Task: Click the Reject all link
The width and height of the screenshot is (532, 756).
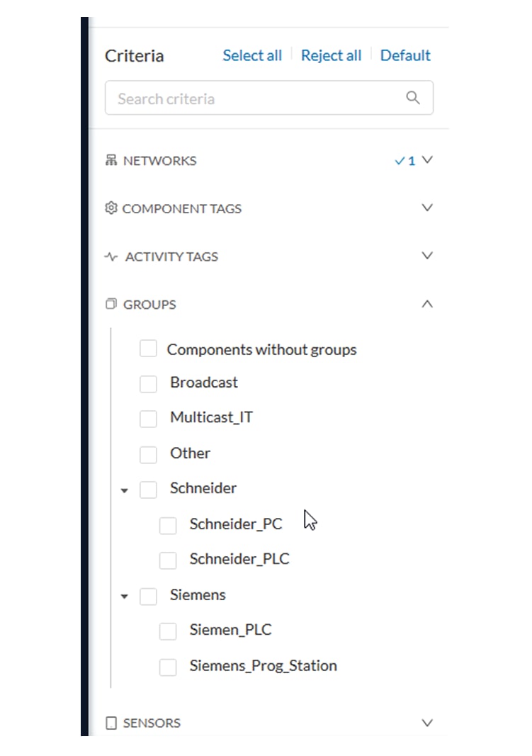Action: tap(331, 55)
